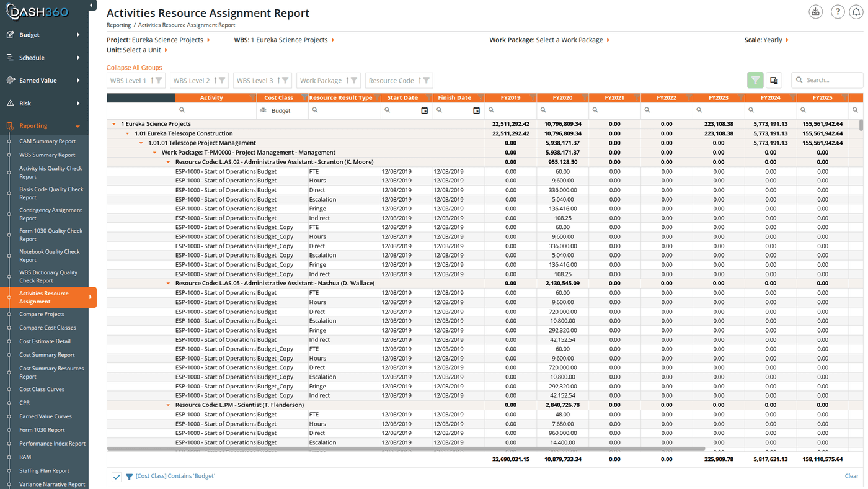Click the DASH360 logo

37,11
